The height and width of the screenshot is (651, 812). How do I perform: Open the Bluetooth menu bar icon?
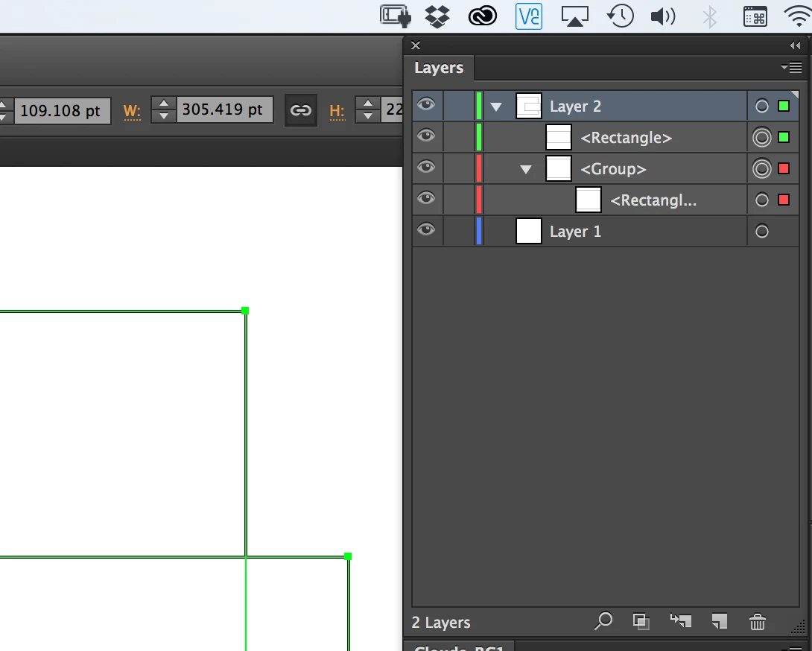[709, 17]
